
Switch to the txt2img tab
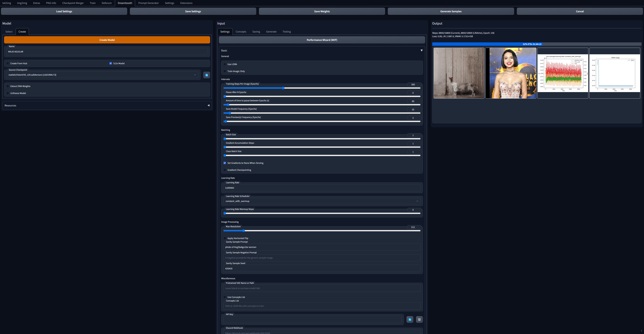(x=6, y=3)
